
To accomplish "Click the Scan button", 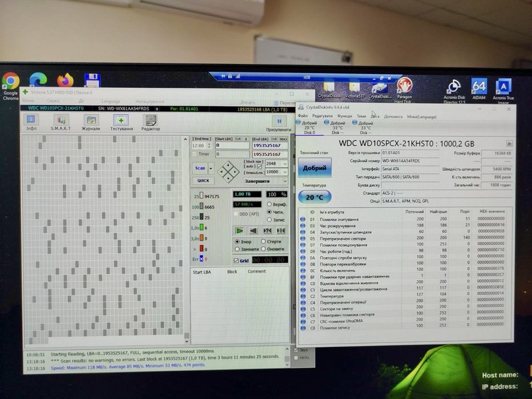I will pos(200,168).
